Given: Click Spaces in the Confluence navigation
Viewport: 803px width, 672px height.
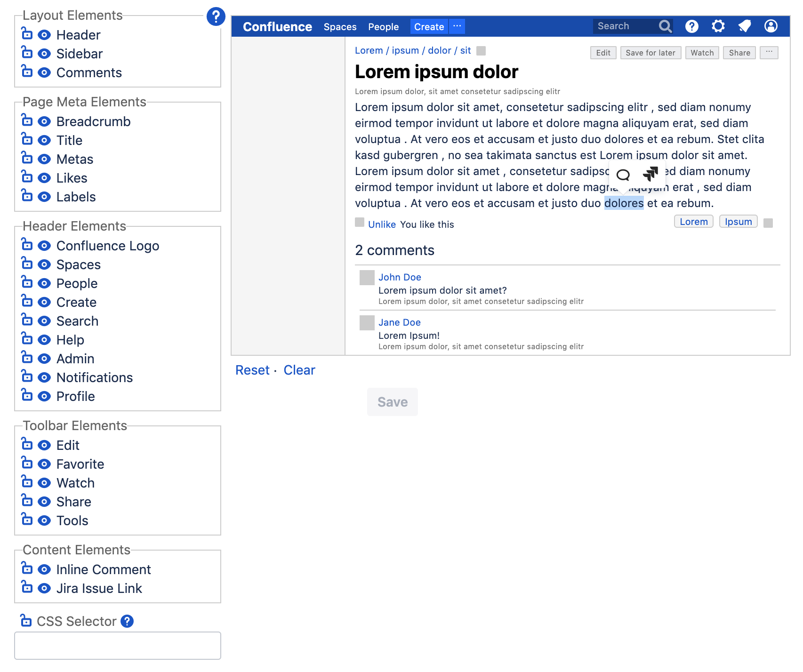Looking at the screenshot, I should click(x=340, y=27).
